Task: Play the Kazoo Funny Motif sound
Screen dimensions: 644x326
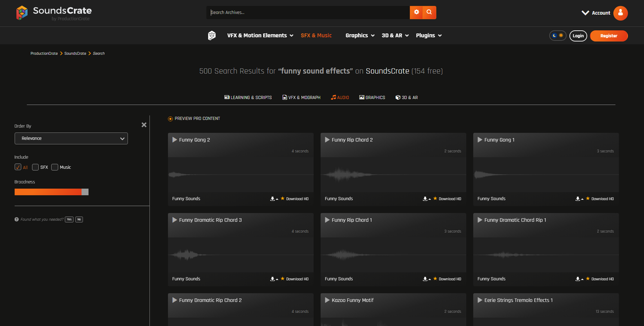Action: tap(327, 300)
